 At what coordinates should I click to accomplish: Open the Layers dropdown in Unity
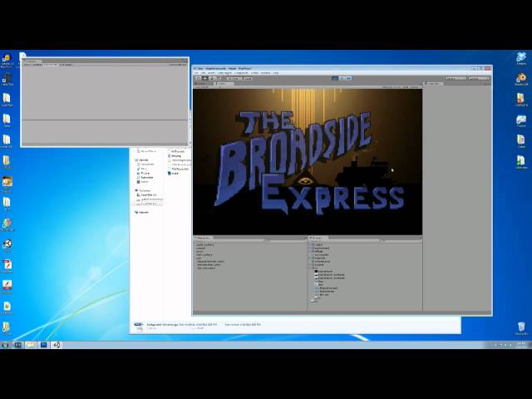[456, 78]
